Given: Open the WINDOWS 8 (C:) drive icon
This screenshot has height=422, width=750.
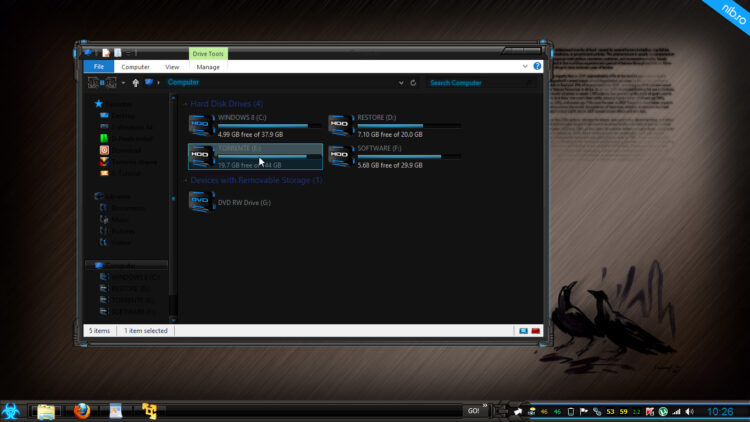Looking at the screenshot, I should click(203, 126).
